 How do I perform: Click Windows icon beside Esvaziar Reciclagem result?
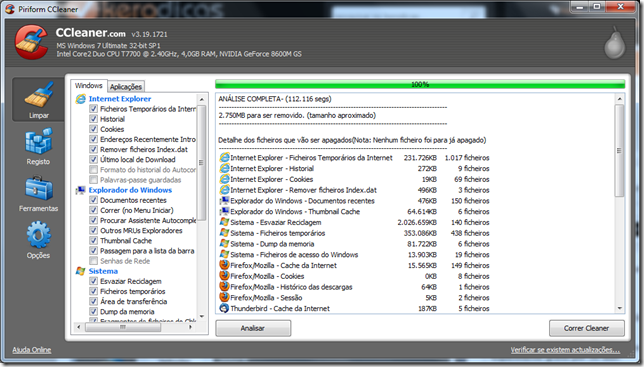[x=224, y=222]
